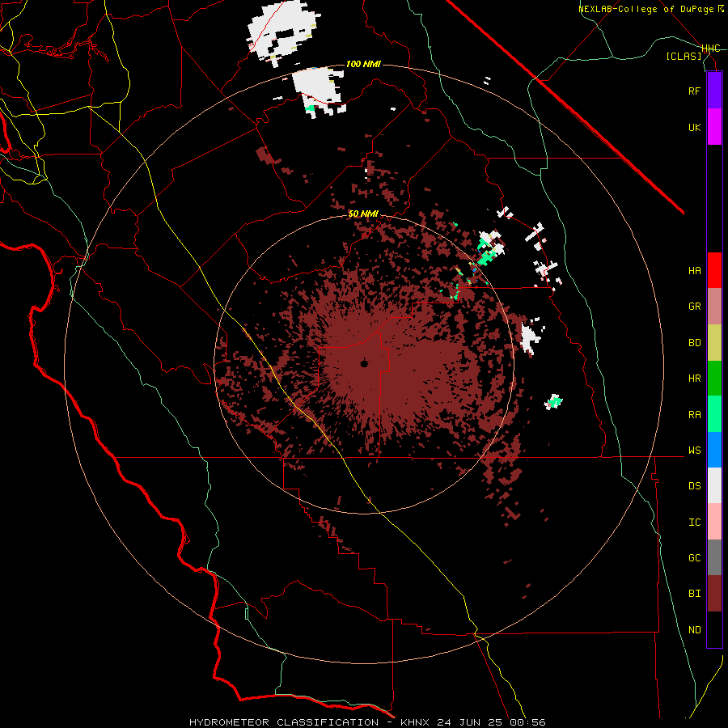This screenshot has height=728, width=728.
Task: Click the small green echo east of 50 NMI ring
Action: pos(553,401)
